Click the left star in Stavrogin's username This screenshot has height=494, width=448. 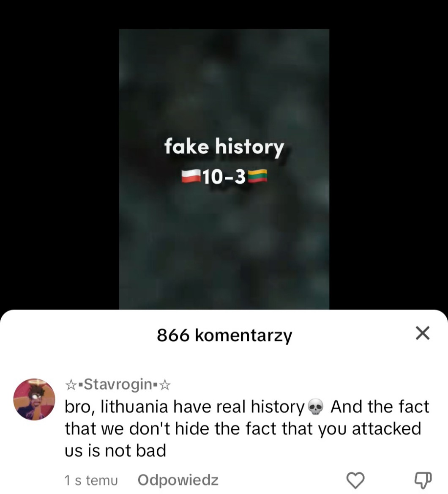coord(71,385)
